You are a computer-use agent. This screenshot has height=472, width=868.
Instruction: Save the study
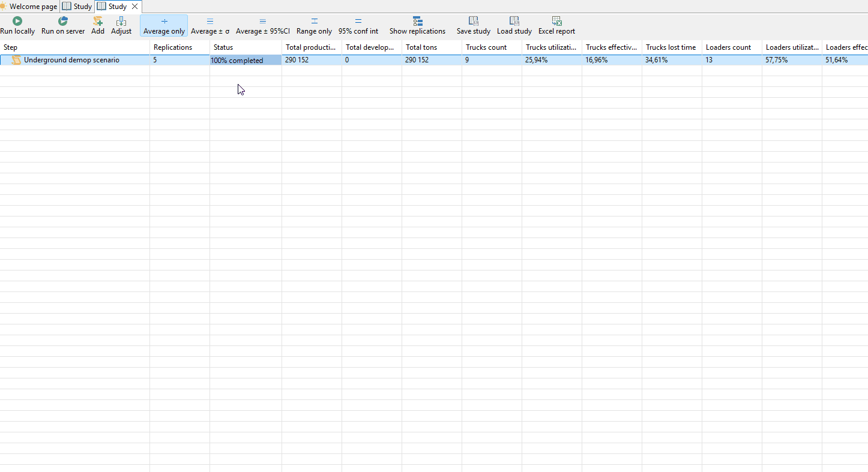tap(473, 26)
